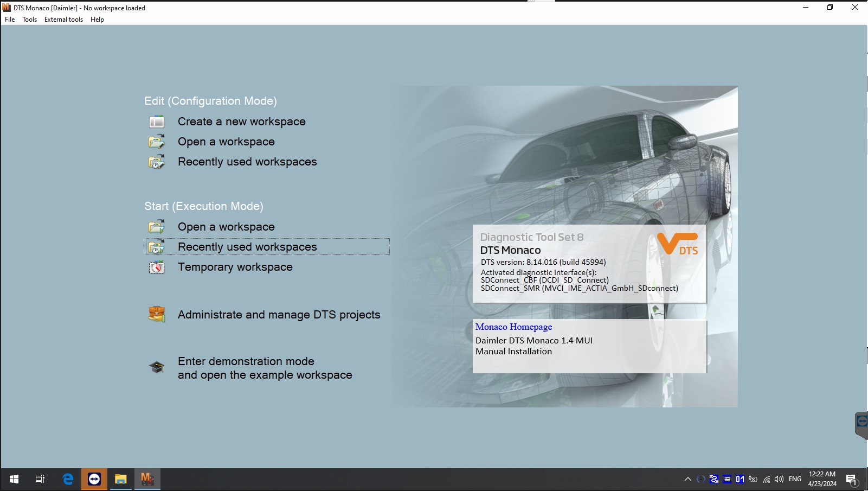The width and height of the screenshot is (868, 491).
Task: Click folder icon beside Open a workspace under Edit mode
Action: coord(157,142)
